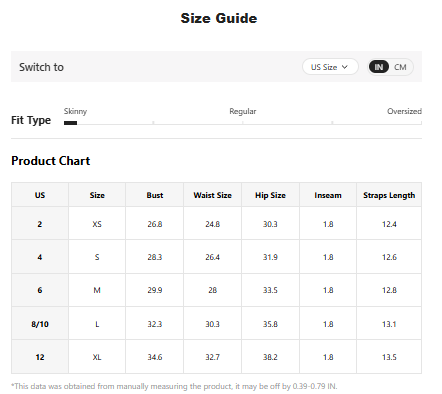Screen dimensions: 442x394
Task: Click the manual measuring disclaimer note
Action: (174, 386)
